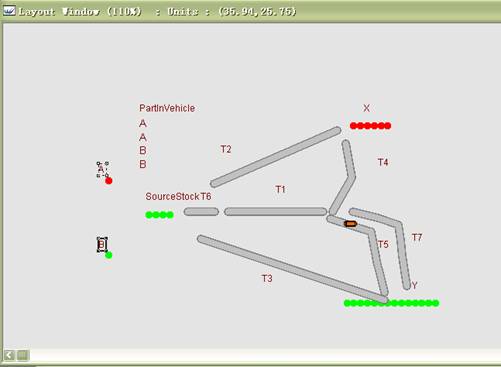Select the short T6 track segment
501x367 pixels.
click(x=201, y=212)
